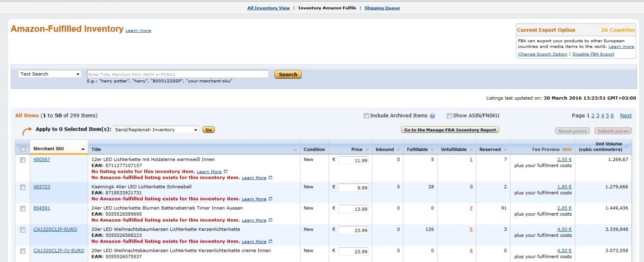The width and height of the screenshot is (644, 262).
Task: Open the Shipping Queue tab
Action: point(382,8)
